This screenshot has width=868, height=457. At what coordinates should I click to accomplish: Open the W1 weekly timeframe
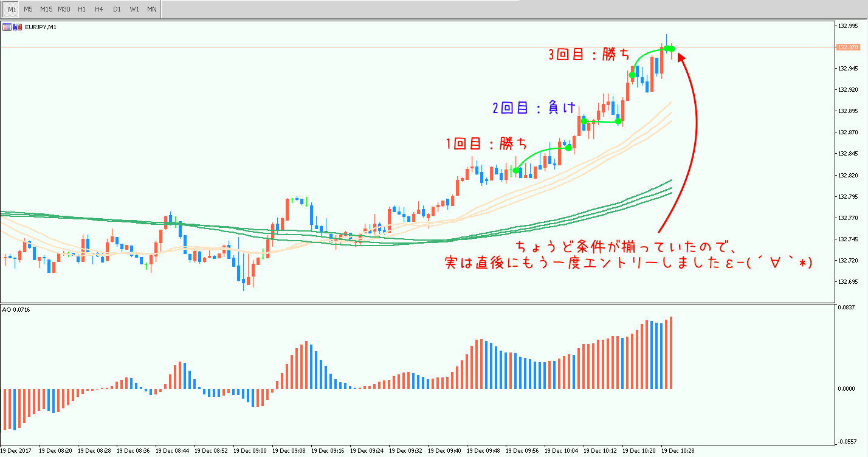tap(134, 9)
